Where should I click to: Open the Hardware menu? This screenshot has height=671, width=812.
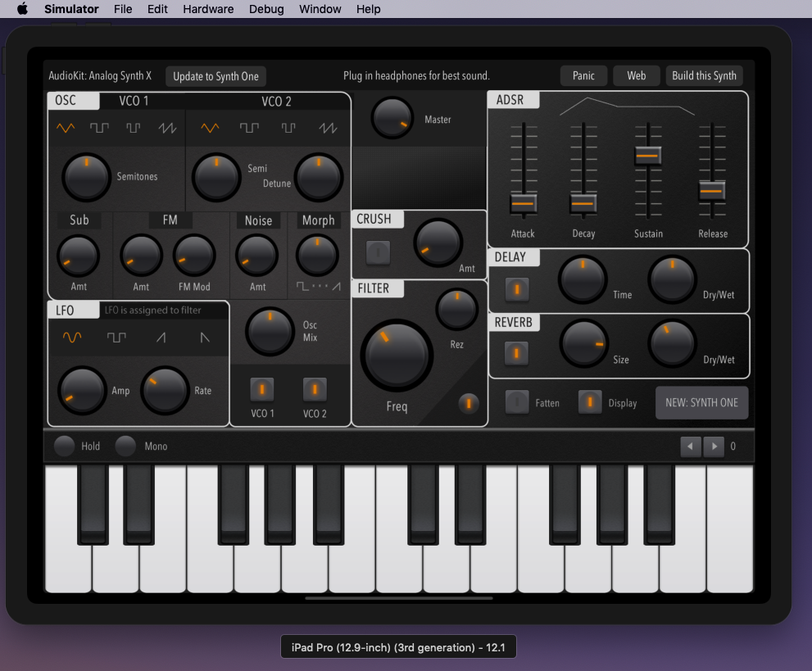pyautogui.click(x=208, y=9)
